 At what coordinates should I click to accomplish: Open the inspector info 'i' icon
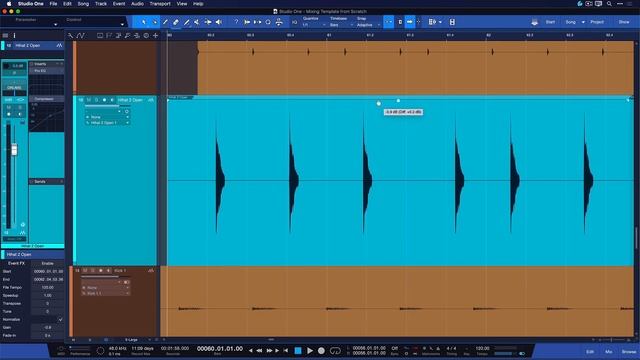point(15,36)
